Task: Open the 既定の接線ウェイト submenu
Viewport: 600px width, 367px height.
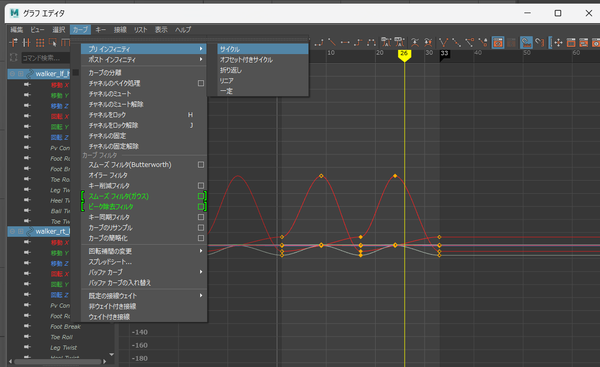Action: (x=144, y=296)
